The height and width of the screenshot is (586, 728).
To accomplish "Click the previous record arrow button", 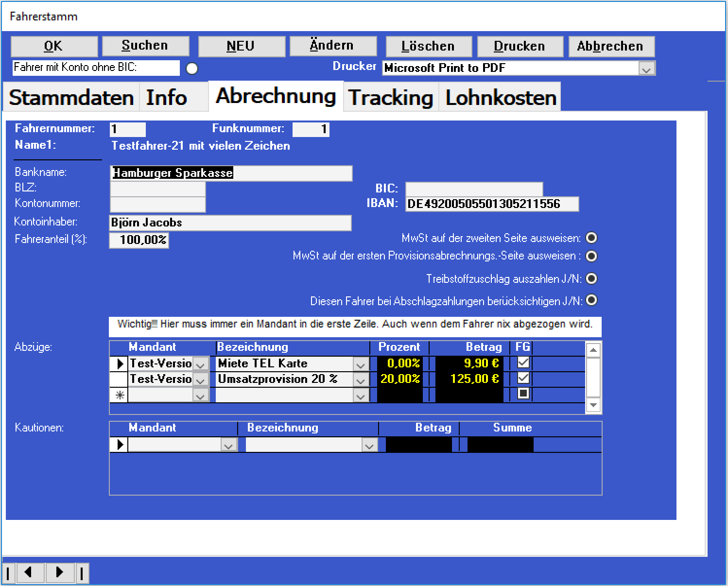I will (x=30, y=573).
